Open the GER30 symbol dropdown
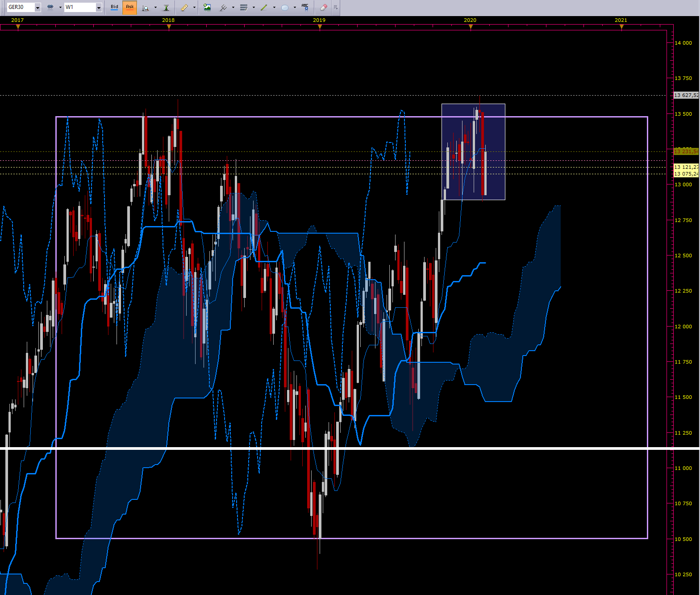700x595 pixels. tap(37, 7)
